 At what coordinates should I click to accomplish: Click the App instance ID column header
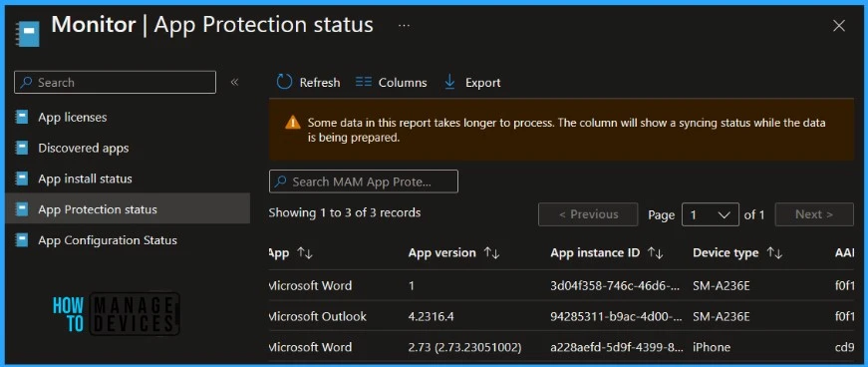tap(595, 252)
